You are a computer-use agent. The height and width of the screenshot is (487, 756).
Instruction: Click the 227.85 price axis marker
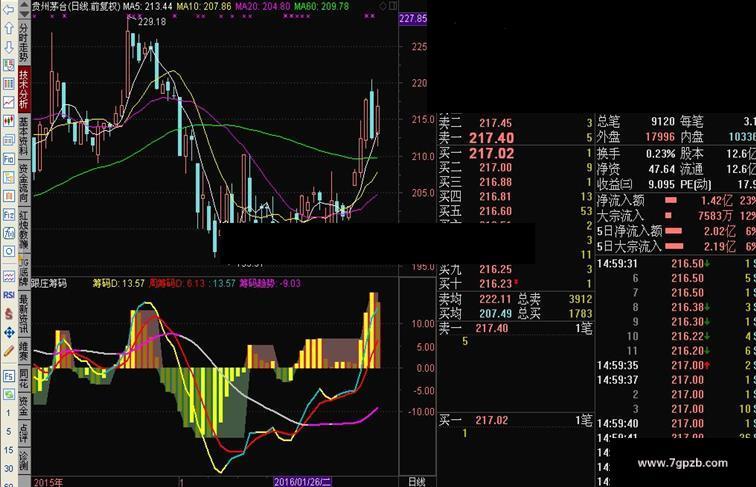pos(413,18)
